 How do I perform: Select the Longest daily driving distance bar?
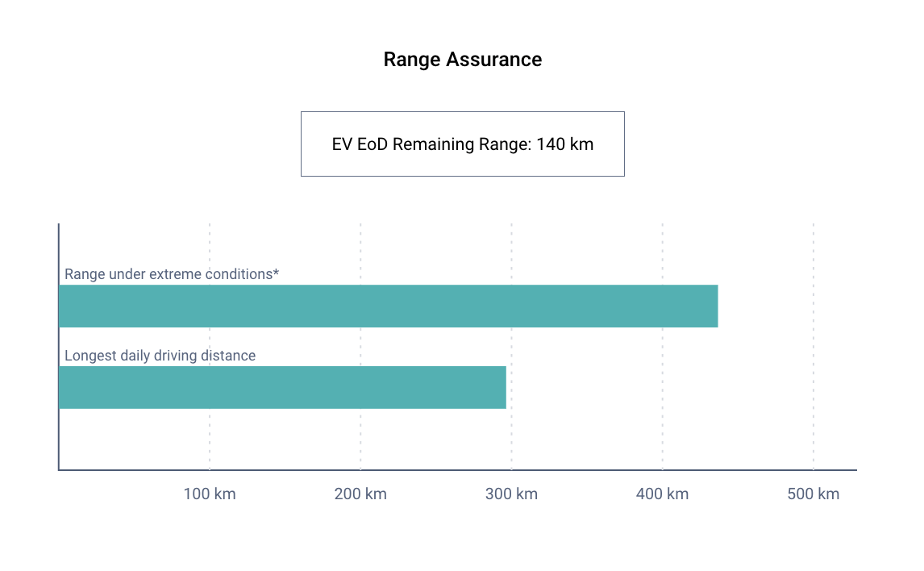click(282, 387)
